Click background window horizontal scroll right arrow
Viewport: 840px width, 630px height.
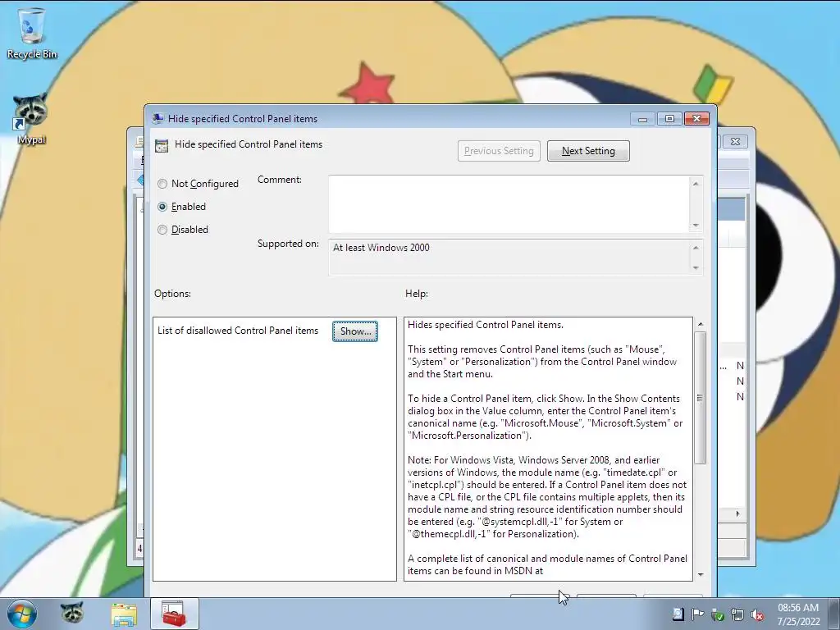click(x=737, y=514)
